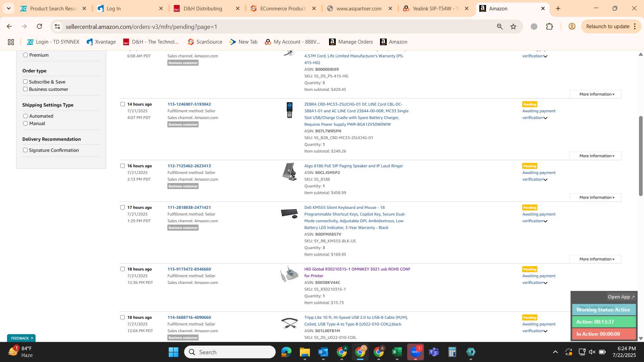Open the Zebra cradle product thumbnail
This screenshot has height=362, width=644.
[289, 110]
